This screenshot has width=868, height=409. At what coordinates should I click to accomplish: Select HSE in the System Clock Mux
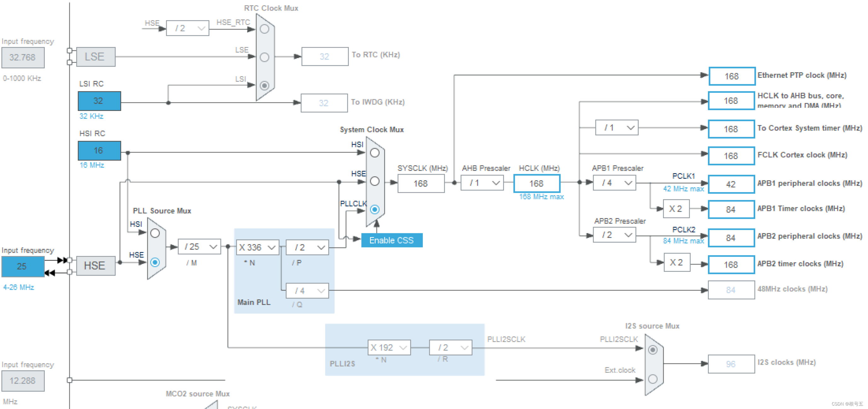(375, 181)
